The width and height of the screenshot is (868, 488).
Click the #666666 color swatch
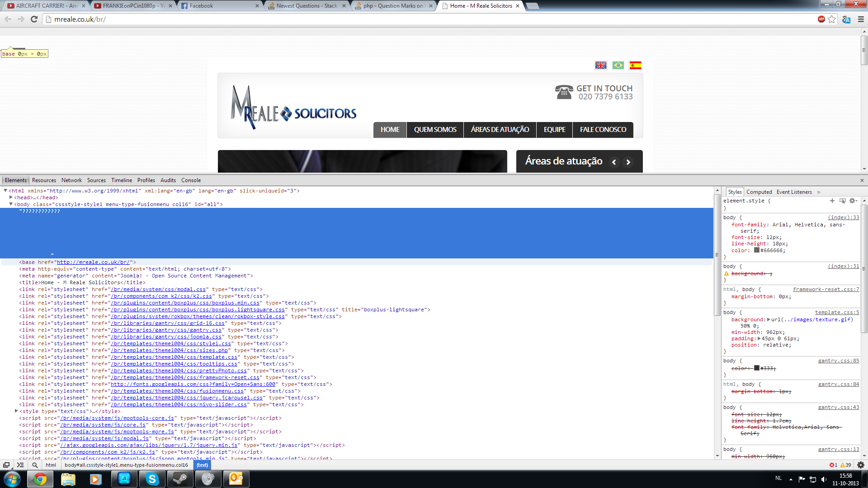pos(757,250)
